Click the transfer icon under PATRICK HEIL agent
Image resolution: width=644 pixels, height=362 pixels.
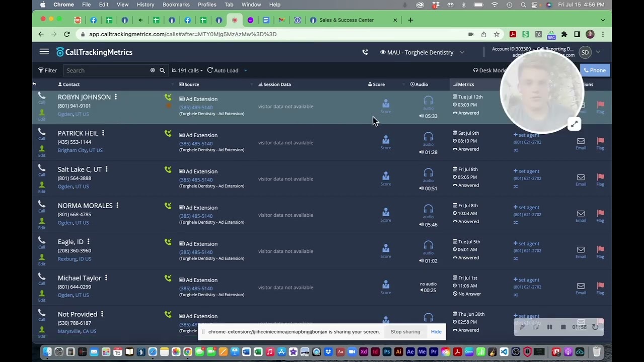coord(516,150)
